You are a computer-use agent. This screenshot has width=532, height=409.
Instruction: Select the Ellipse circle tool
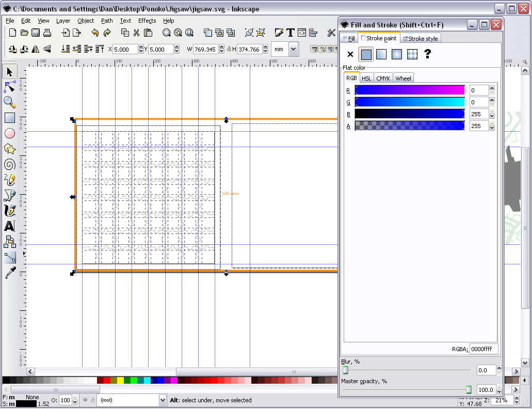(x=9, y=133)
